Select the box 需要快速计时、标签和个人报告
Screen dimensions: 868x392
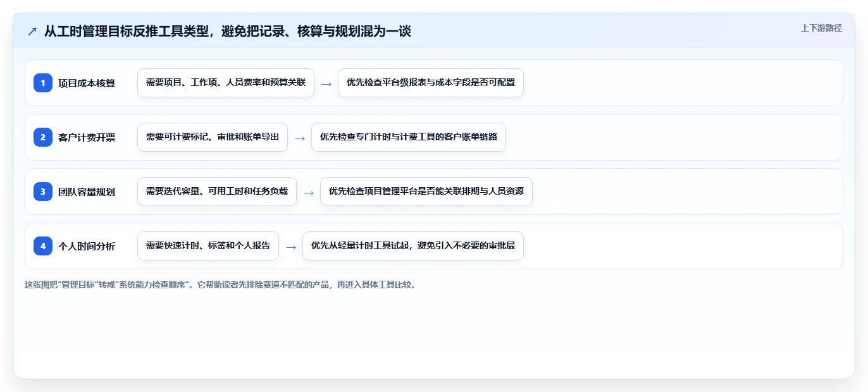coord(208,246)
